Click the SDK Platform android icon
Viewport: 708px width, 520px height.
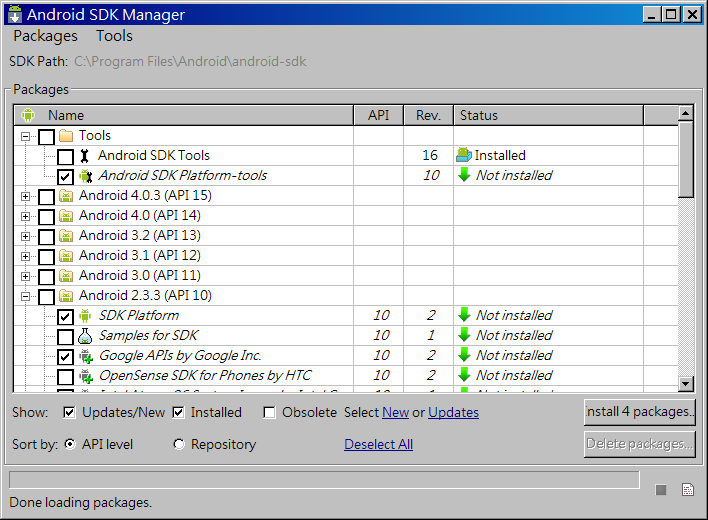pos(85,316)
